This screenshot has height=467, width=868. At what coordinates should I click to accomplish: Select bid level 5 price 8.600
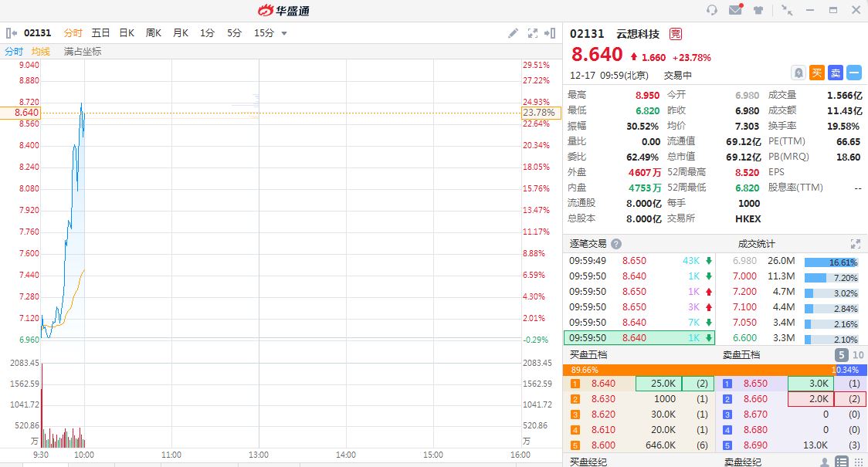click(603, 445)
